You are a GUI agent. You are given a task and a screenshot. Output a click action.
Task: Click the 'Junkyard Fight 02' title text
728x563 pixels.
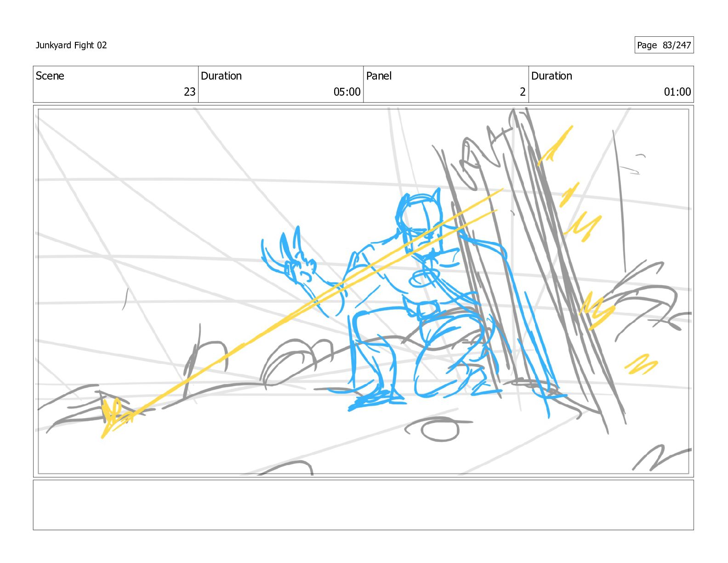(71, 45)
